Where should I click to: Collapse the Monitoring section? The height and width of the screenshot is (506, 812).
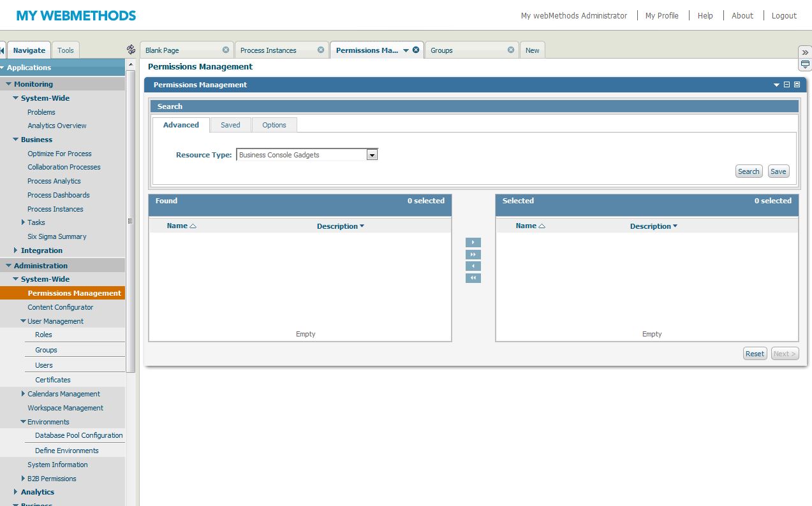(9, 84)
